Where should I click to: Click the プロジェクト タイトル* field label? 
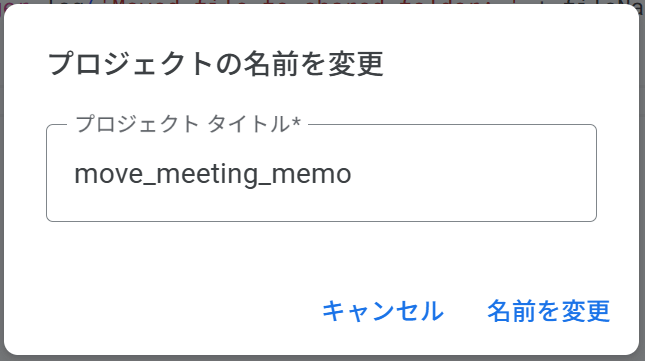pyautogui.click(x=188, y=124)
